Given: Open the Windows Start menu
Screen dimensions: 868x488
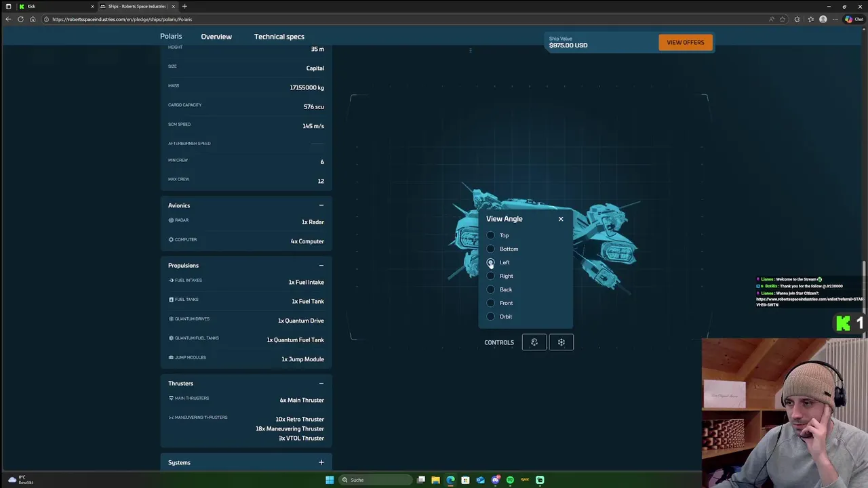Looking at the screenshot, I should point(330,480).
